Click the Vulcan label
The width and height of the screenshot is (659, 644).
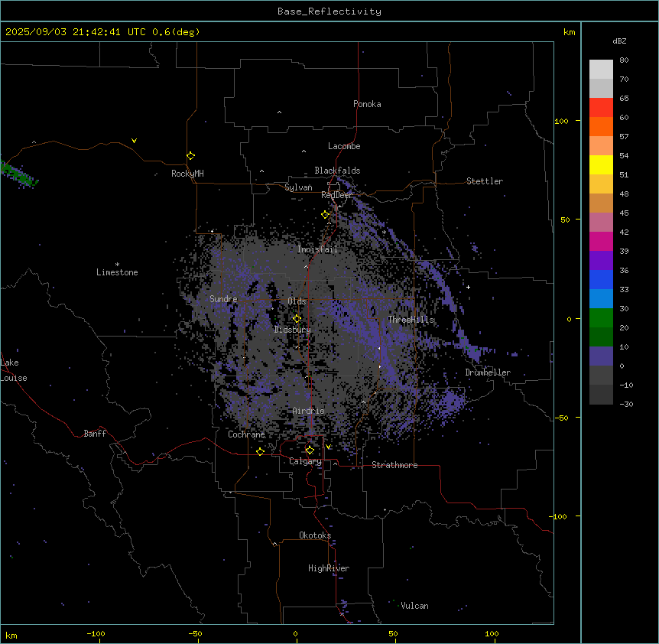[415, 606]
